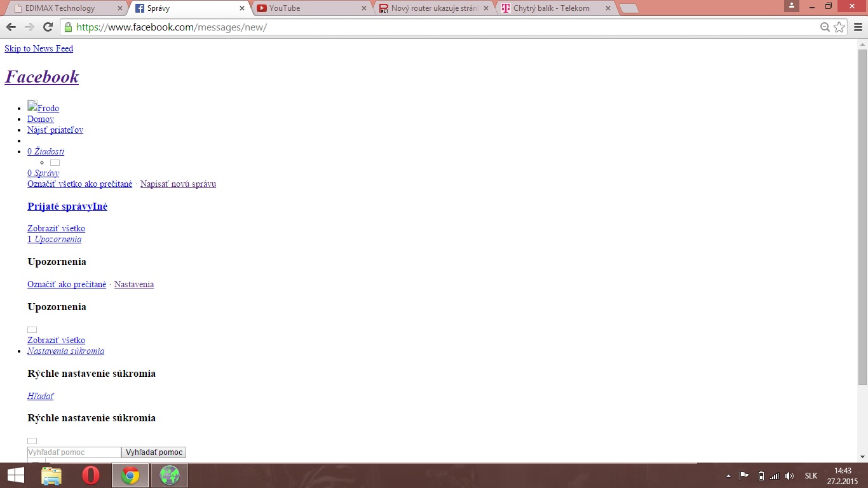Close the EDIMAX Technology tab
The image size is (868, 488).
(120, 8)
